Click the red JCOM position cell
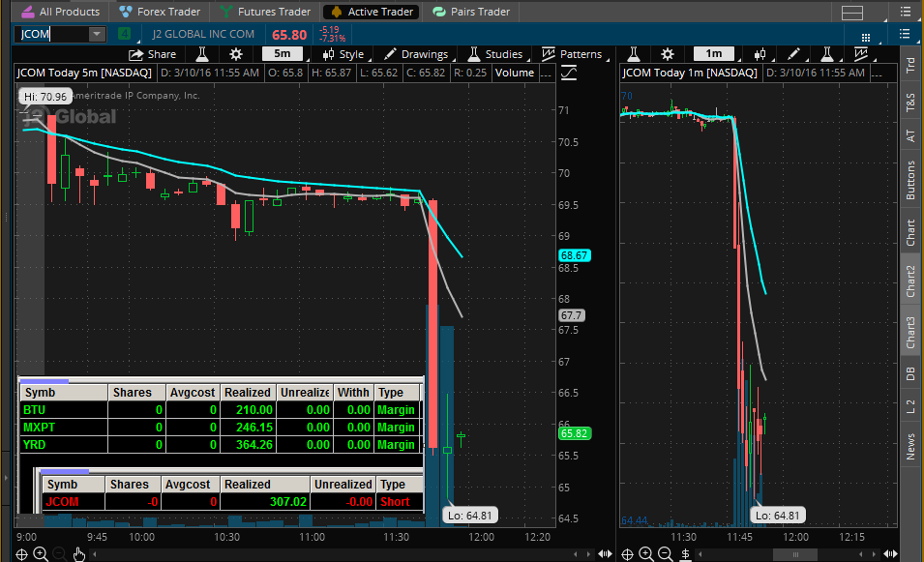Viewport: 924px width, 562px height. coord(74,502)
